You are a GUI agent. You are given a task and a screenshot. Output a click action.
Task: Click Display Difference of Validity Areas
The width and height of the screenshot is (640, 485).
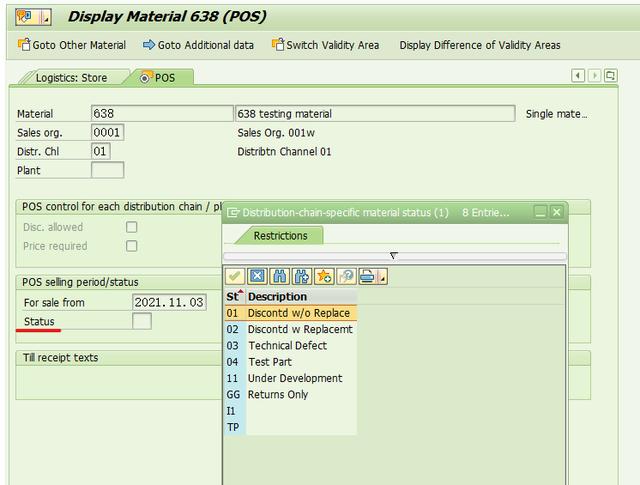(x=480, y=45)
